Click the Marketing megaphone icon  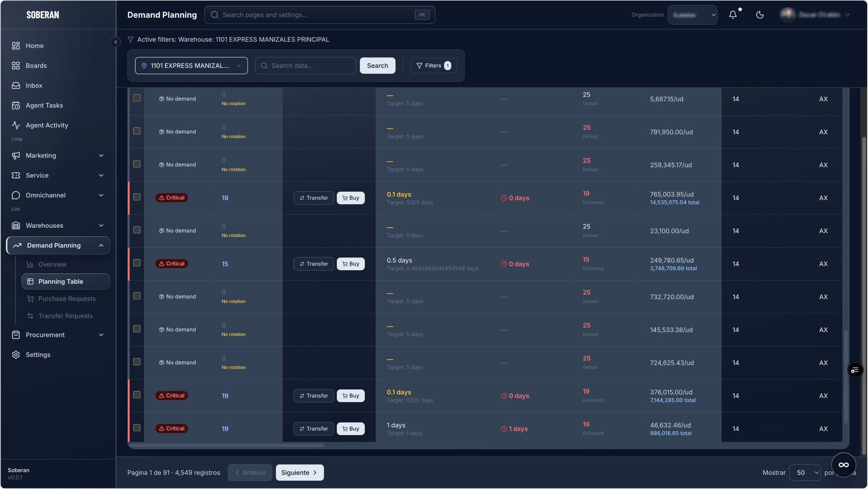click(16, 156)
